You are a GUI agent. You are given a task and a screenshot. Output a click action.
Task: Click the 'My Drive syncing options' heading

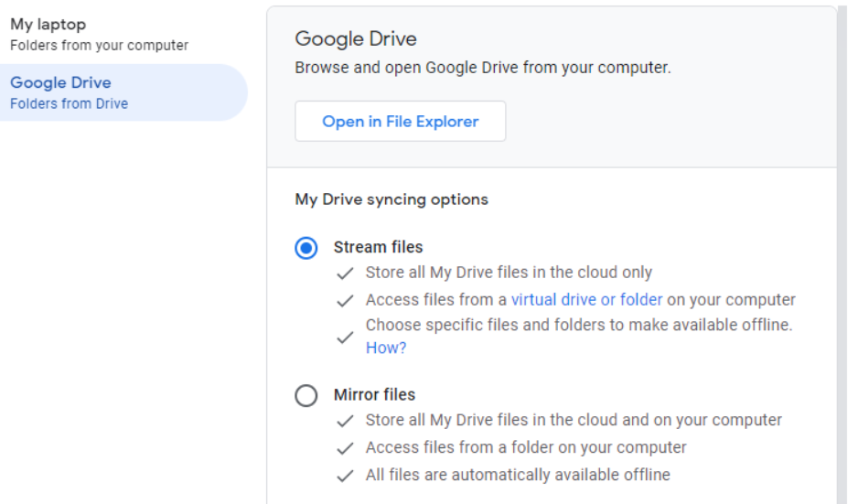pos(391,199)
